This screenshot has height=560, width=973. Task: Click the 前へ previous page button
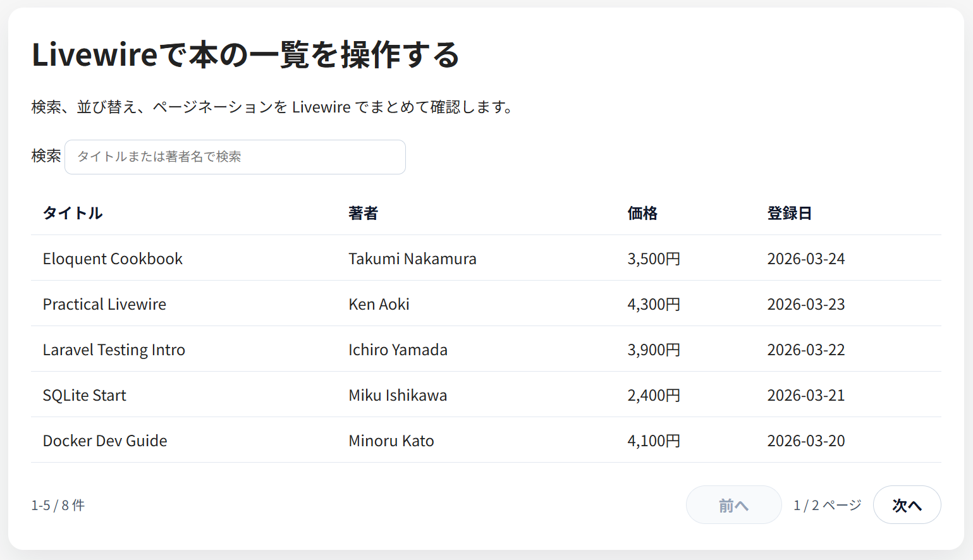click(733, 505)
